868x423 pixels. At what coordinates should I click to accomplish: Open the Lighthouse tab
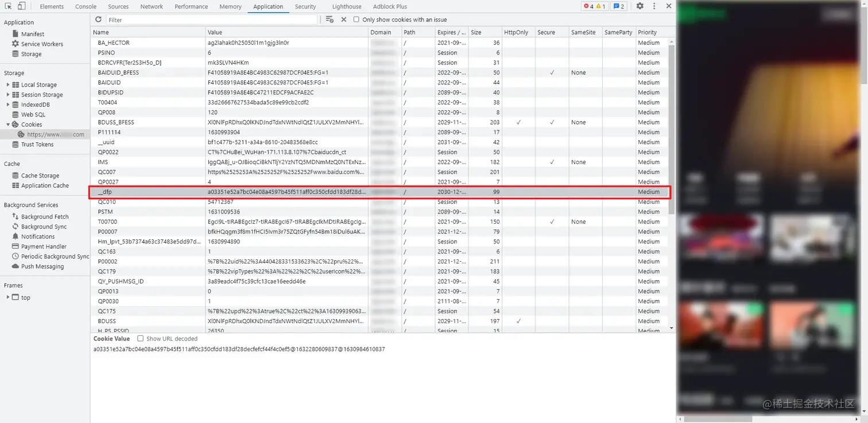(347, 6)
